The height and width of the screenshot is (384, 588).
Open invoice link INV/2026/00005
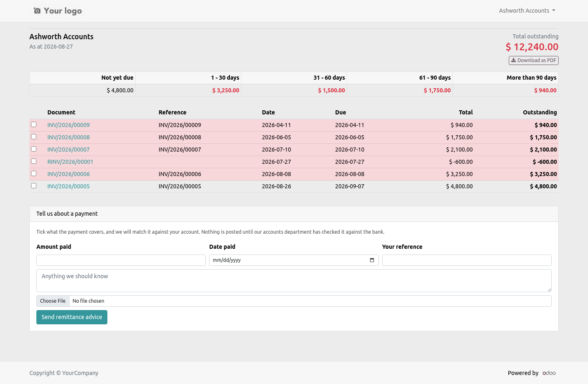point(69,186)
